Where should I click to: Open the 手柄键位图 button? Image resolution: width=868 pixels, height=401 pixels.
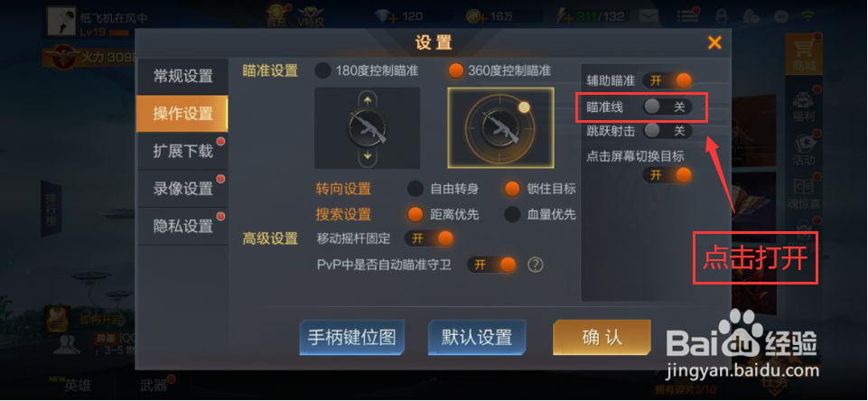coord(352,337)
